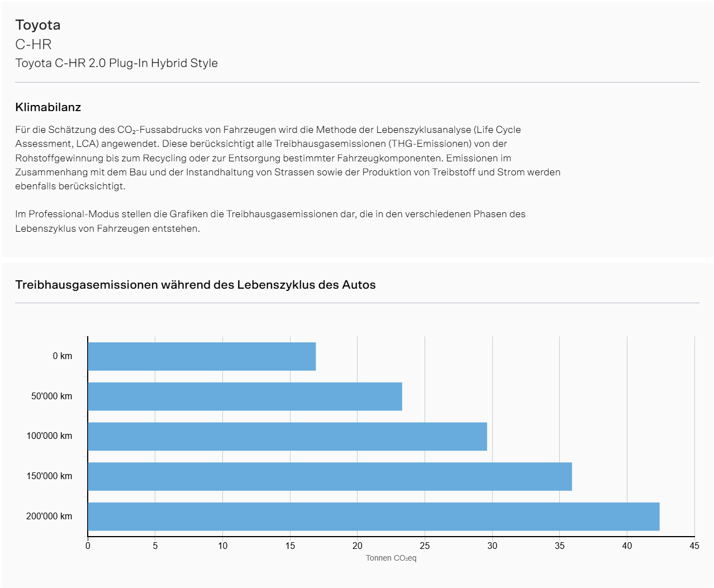Click the 'C-HR' model heading
This screenshot has width=714, height=588.
[x=34, y=45]
